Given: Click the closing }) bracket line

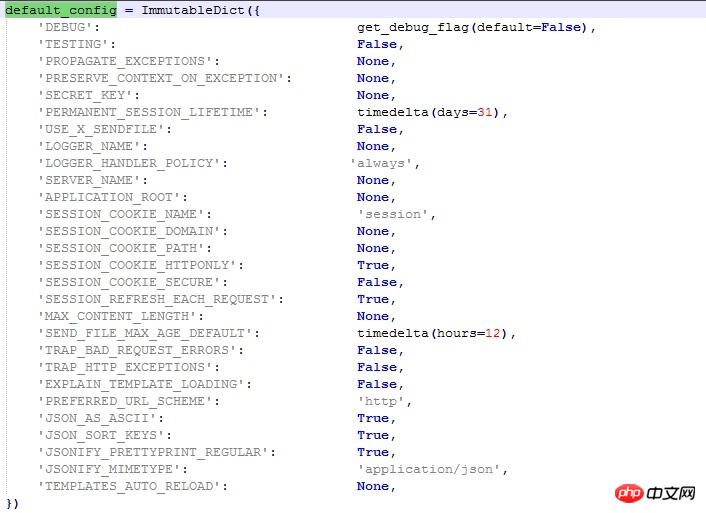Looking at the screenshot, I should 12,504.
